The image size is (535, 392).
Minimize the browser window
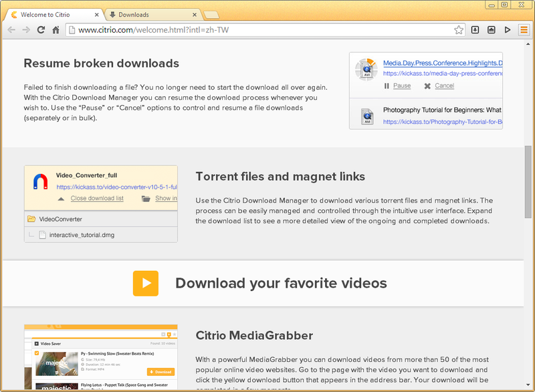492,5
